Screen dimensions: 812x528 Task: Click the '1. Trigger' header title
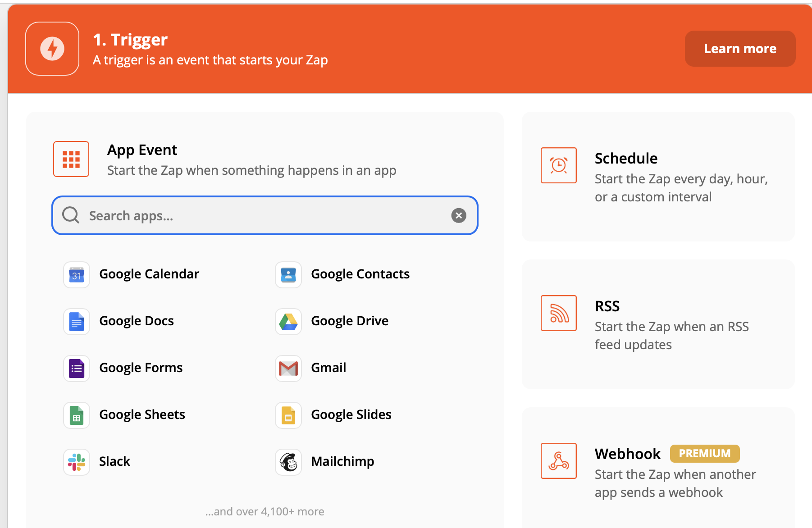[x=130, y=40]
